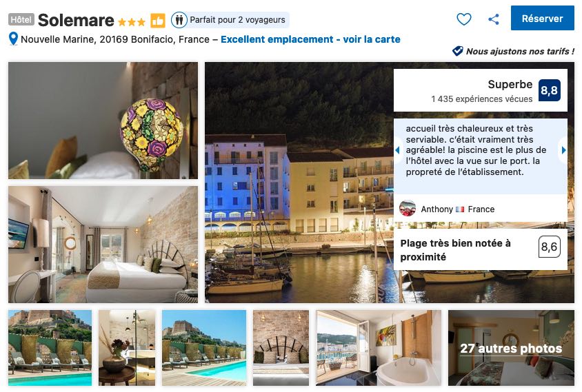Show previous review with left arrow
The height and width of the screenshot is (392, 582).
click(x=397, y=150)
